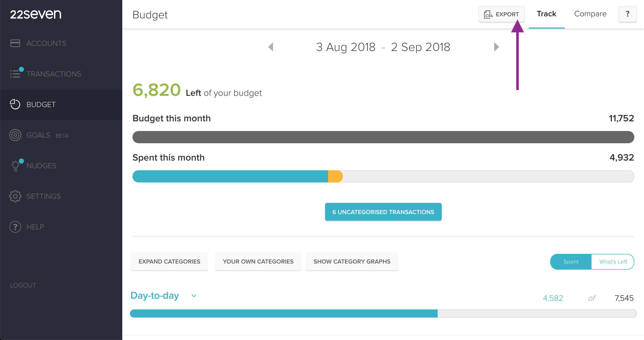The image size is (644, 340).
Task: Click the date range '3 Aug 2018 - 2 Sep 2018'
Action: pos(383,47)
